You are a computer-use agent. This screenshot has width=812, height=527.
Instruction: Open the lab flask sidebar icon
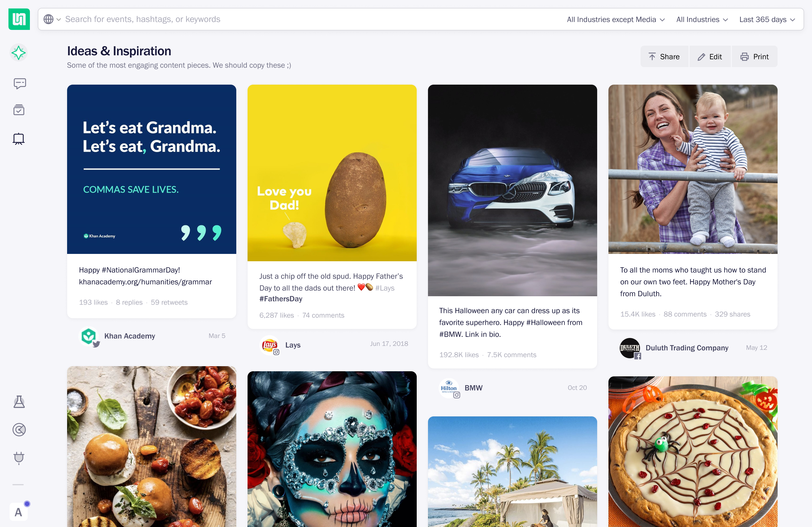19,401
